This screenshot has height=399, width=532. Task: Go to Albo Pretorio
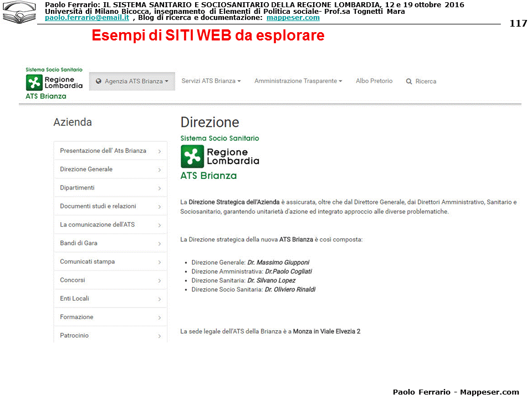pyautogui.click(x=374, y=81)
